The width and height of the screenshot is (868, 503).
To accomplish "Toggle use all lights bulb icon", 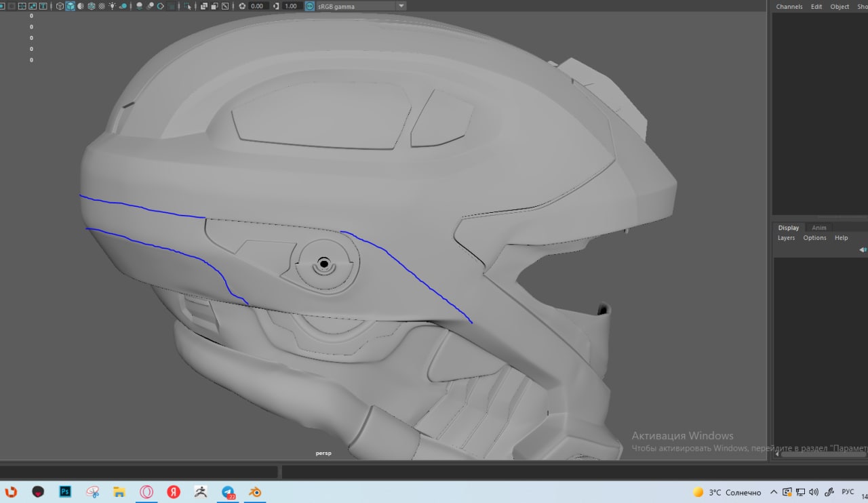I will tap(112, 6).
